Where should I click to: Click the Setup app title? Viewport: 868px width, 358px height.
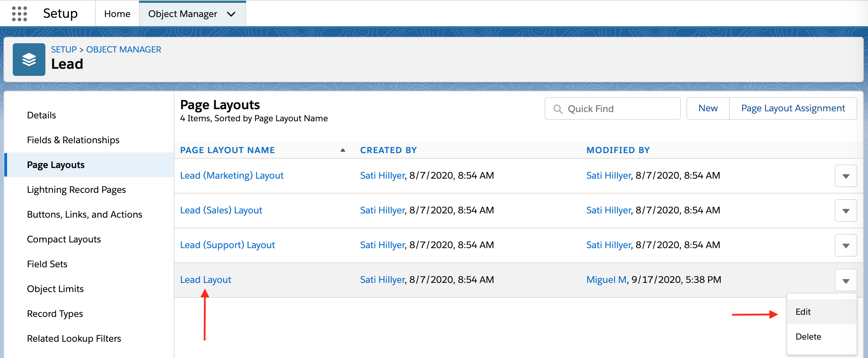[60, 14]
